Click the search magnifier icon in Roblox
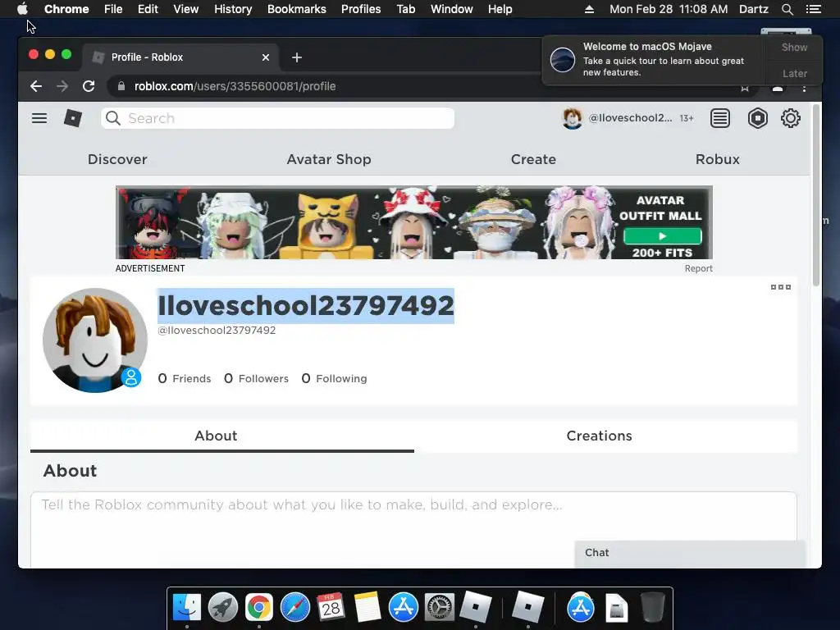This screenshot has width=840, height=630. 113,118
